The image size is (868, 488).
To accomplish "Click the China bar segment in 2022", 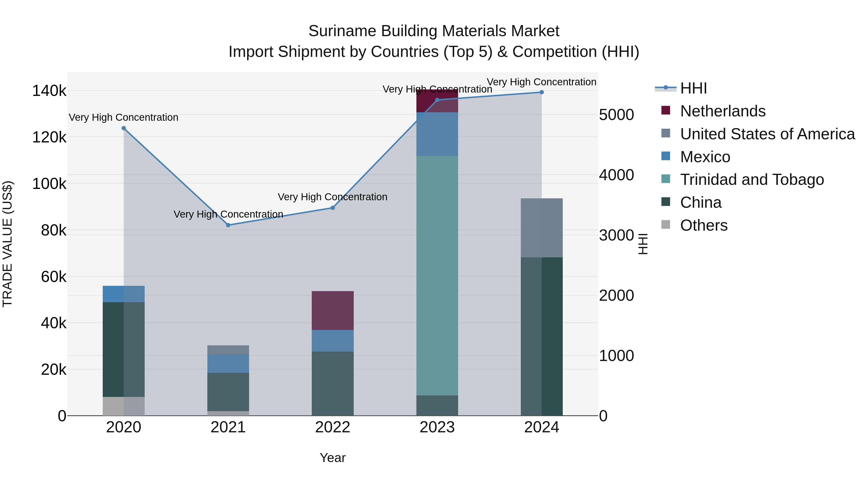I will tap(332, 384).
